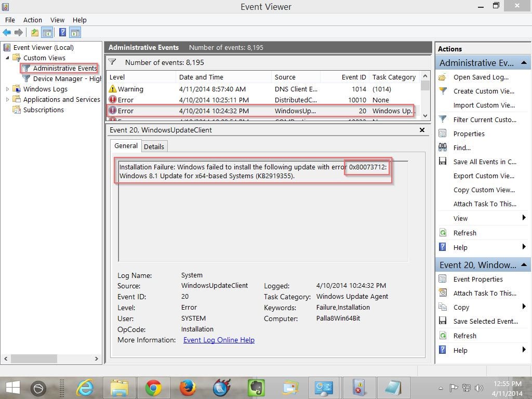Open the Action menu

tap(33, 20)
